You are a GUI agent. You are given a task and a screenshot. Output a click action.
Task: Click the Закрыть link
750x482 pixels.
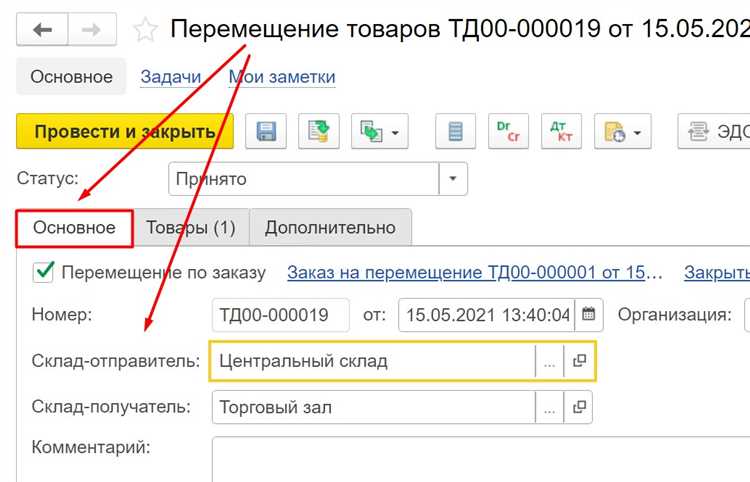click(717, 273)
